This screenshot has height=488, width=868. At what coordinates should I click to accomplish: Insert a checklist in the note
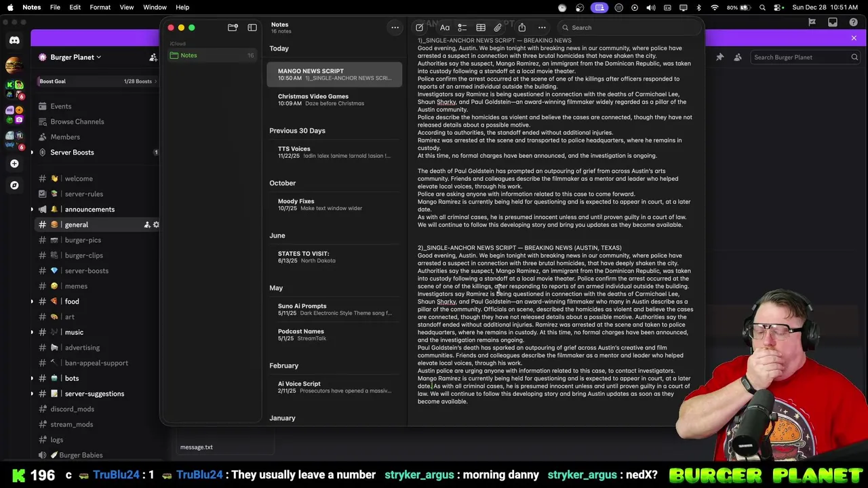(x=462, y=28)
